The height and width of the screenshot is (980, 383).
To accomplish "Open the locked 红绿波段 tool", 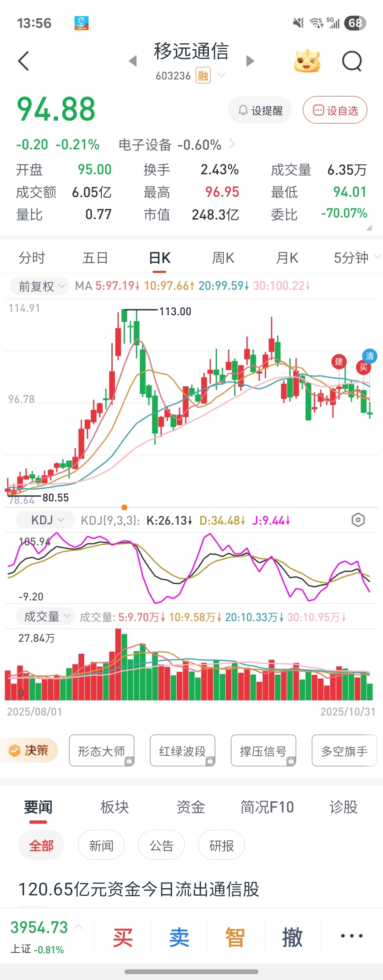I will [x=183, y=751].
